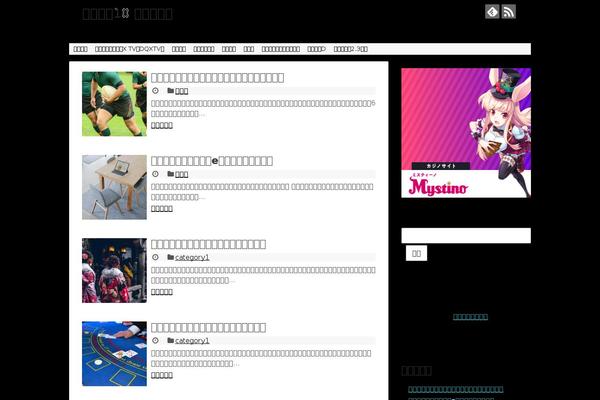Image resolution: width=600 pixels, height=400 pixels.
Task: Click the Mystino casino banner ad
Action: [466, 133]
